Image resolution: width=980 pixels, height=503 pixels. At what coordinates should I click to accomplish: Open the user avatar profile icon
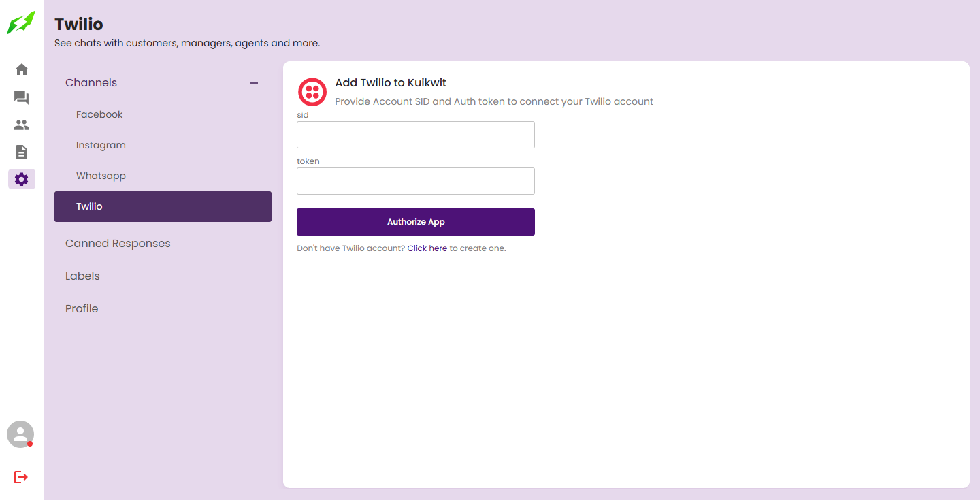coord(20,434)
